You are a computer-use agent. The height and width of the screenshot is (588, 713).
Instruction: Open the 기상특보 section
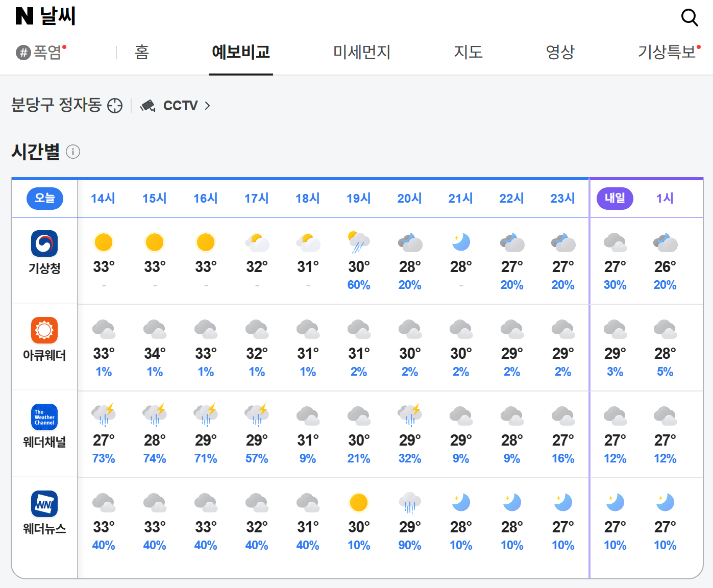668,52
